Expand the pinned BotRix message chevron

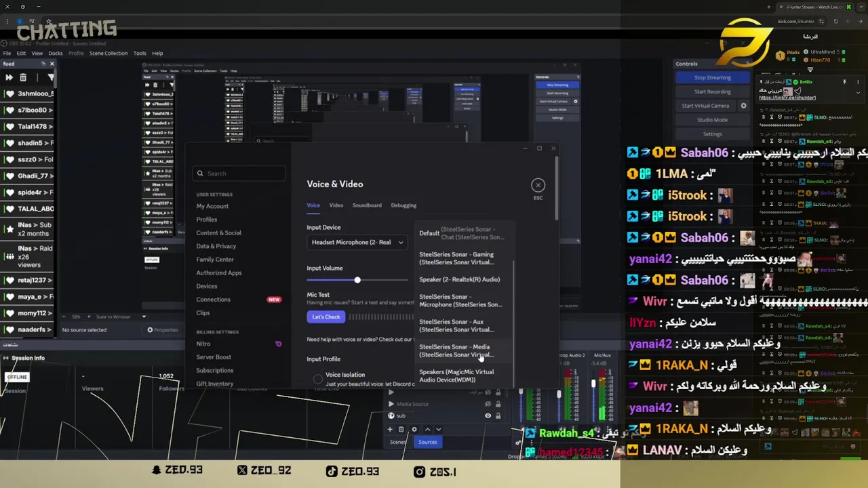[x=858, y=93]
